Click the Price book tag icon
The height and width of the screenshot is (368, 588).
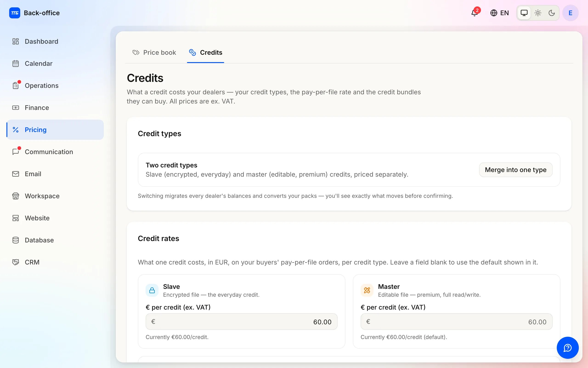(x=136, y=52)
